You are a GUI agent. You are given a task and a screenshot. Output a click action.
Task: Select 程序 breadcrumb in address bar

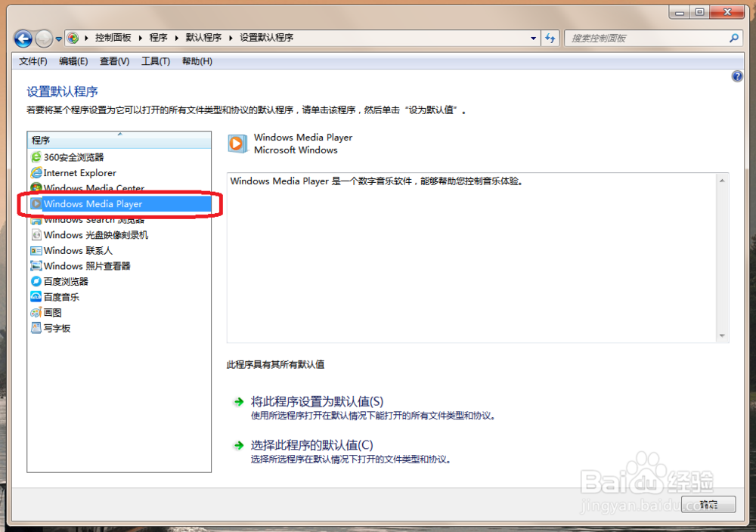click(x=158, y=38)
